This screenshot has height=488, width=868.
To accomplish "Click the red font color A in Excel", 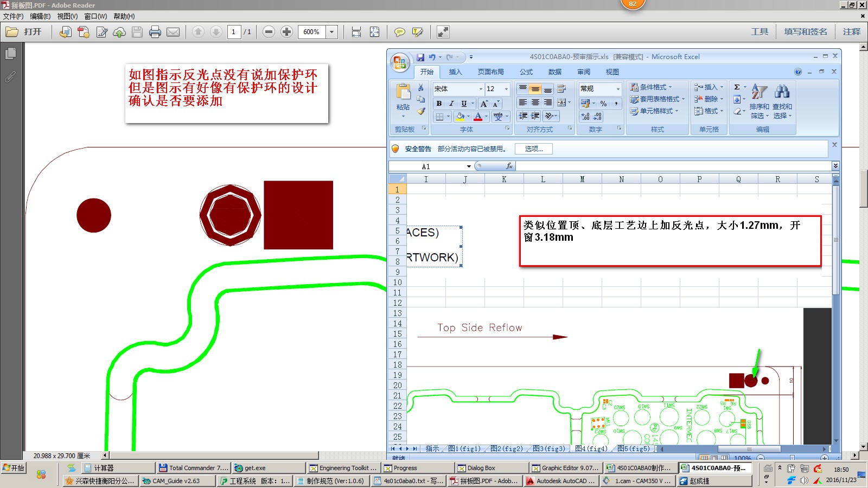I will pyautogui.click(x=478, y=117).
